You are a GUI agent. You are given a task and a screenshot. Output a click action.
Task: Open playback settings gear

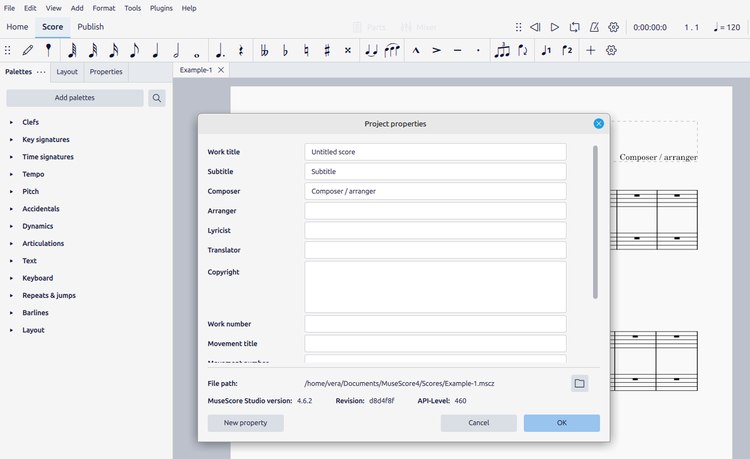click(x=614, y=27)
